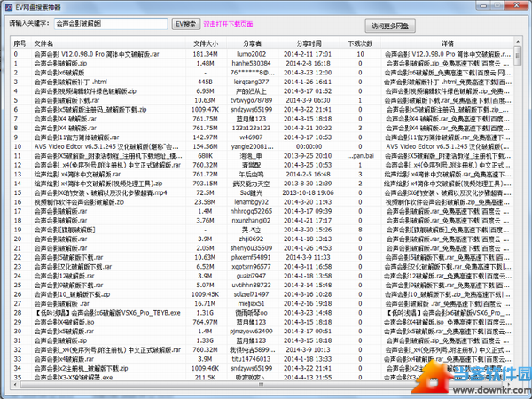Sort by 文件大小 column header
Screen dimensions: 532x399
[206, 43]
